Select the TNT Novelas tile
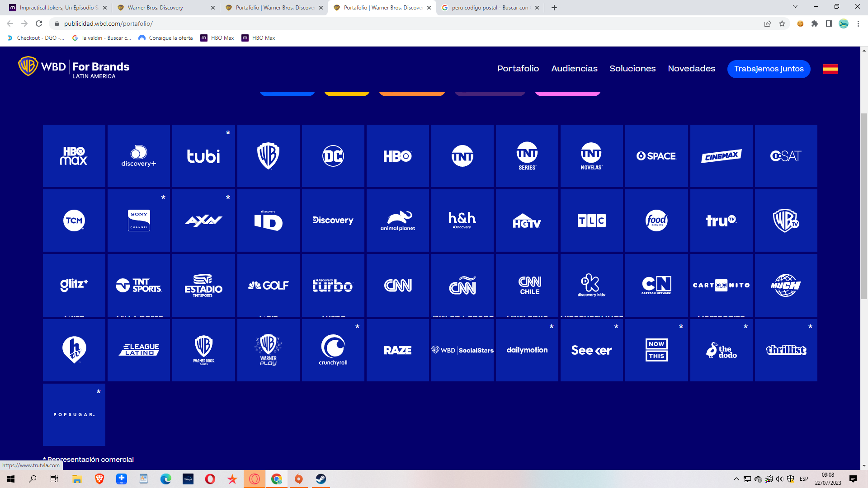This screenshot has height=488, width=868. coord(592,156)
